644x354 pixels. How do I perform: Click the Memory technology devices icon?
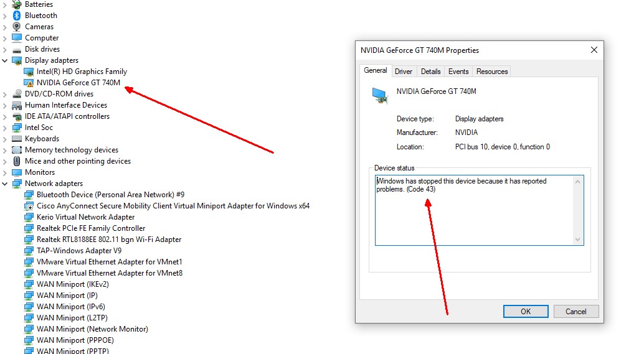(16, 150)
